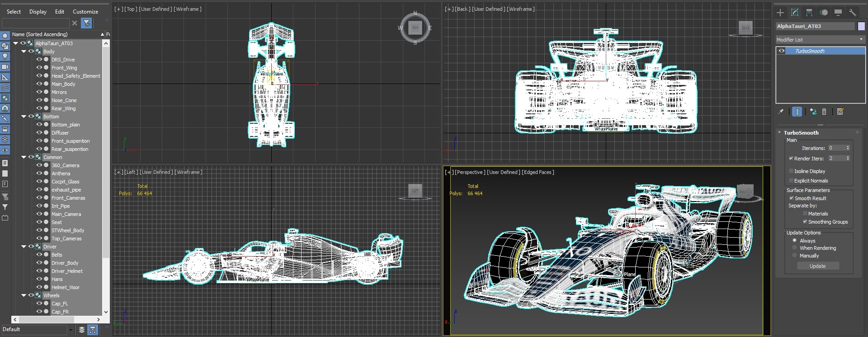Viewport: 868px width, 337px height.
Task: Clear explorer search with X icon
Action: [x=75, y=23]
